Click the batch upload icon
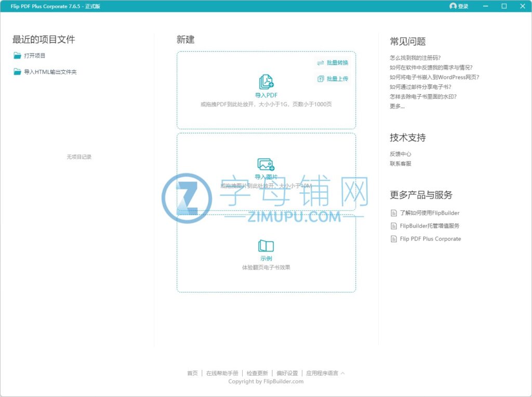This screenshot has height=397, width=532. pyautogui.click(x=321, y=78)
